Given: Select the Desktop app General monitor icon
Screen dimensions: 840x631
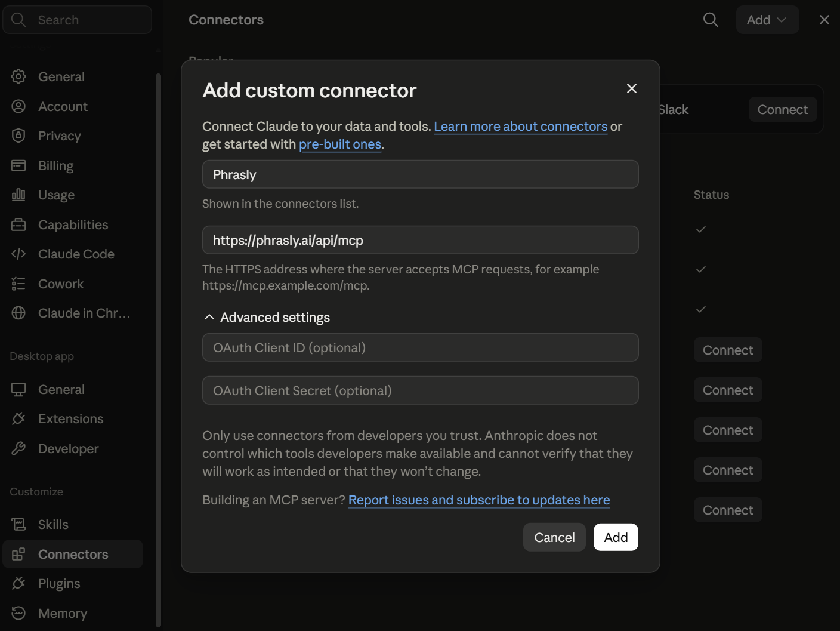Looking at the screenshot, I should point(18,389).
